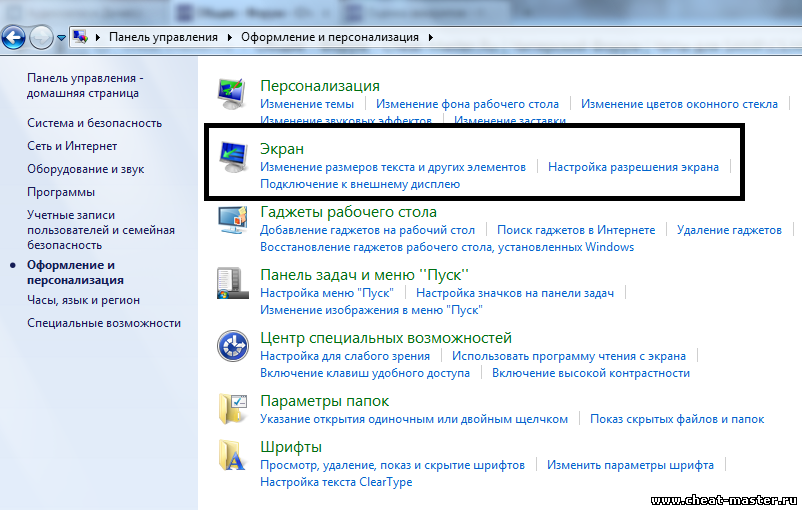Viewport: 802px width, 510px height.
Task: Go to Часы, язык и регион category
Action: click(x=83, y=300)
